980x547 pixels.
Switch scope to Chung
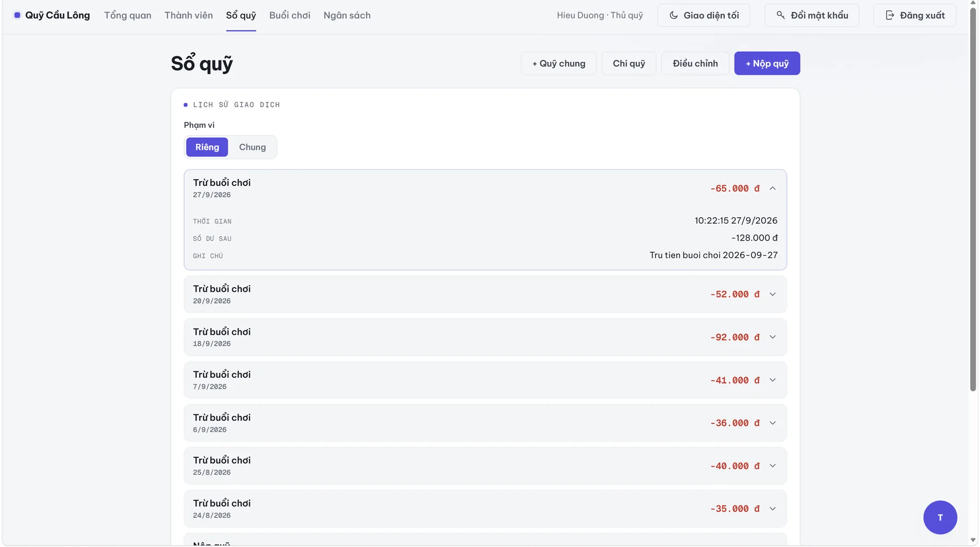253,147
